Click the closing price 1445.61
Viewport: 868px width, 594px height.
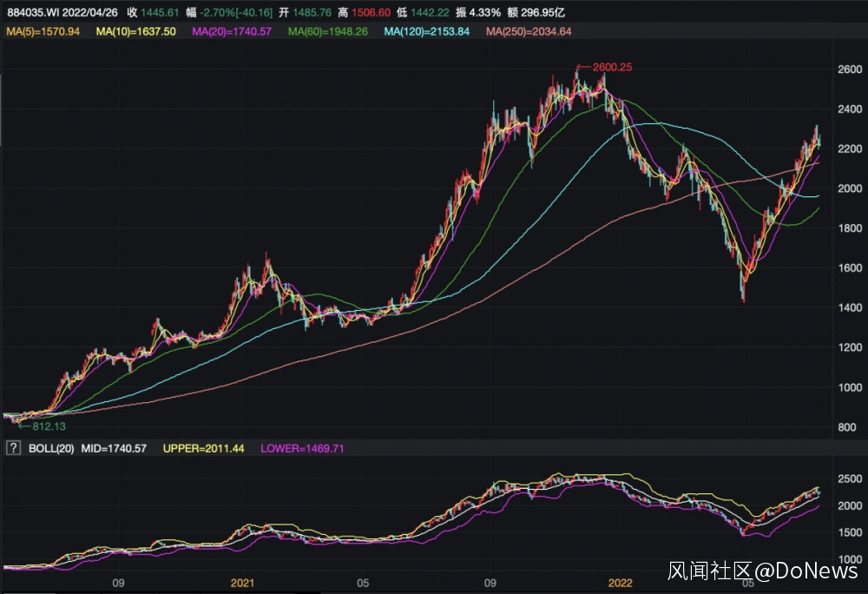[160, 12]
